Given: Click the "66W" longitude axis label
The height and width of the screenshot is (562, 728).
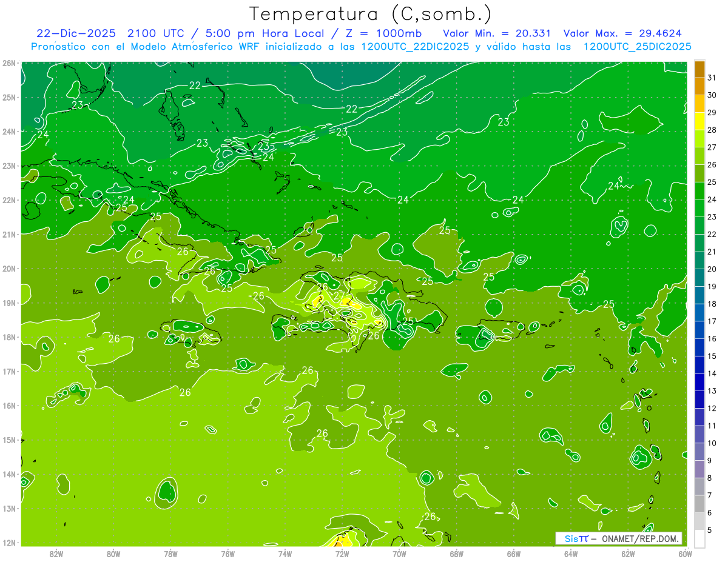Looking at the screenshot, I should coord(514,554).
